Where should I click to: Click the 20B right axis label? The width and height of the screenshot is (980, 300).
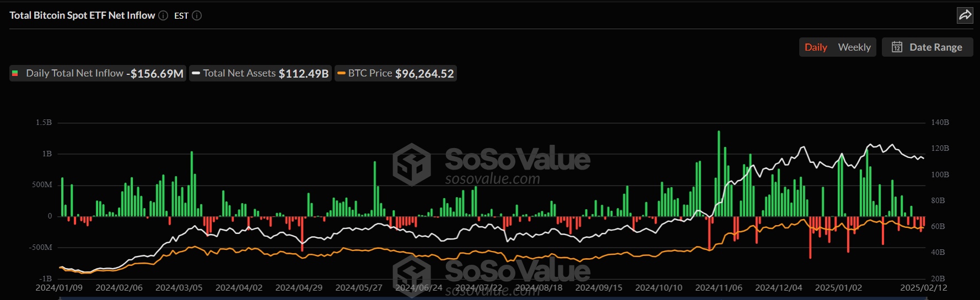tap(938, 279)
